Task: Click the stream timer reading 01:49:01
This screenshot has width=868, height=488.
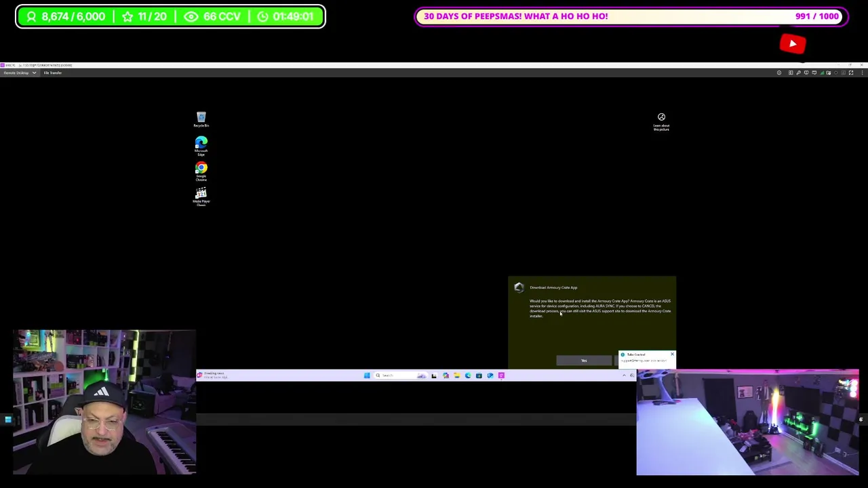Action: 287,16
